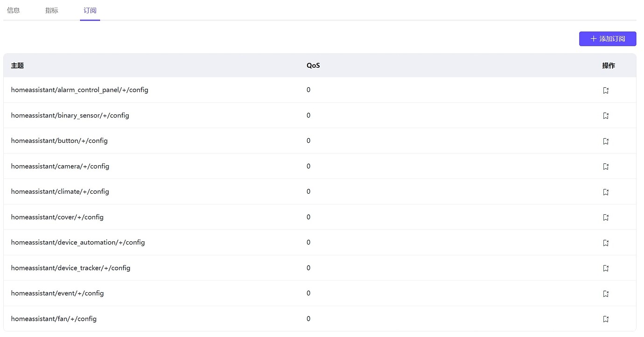Click the 主题 column header
The width and height of the screenshot is (644, 337).
click(17, 65)
